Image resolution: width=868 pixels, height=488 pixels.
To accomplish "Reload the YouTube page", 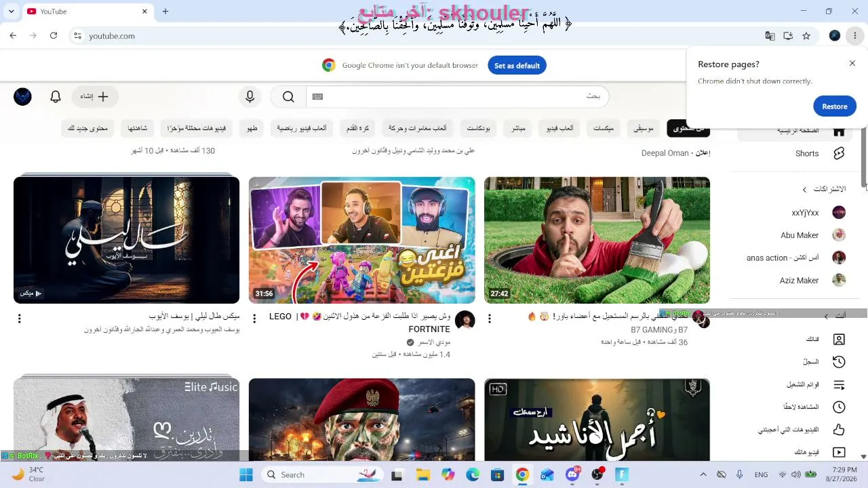I will click(x=54, y=36).
